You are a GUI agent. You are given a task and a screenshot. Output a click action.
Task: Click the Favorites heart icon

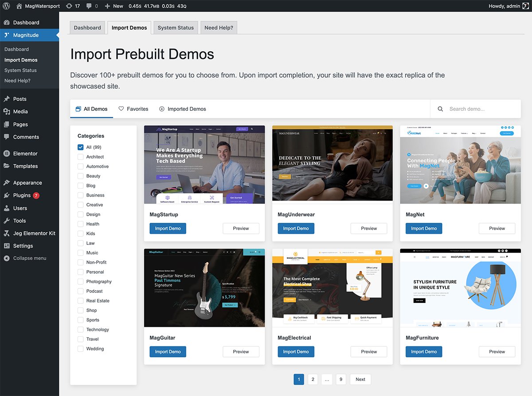tap(121, 109)
